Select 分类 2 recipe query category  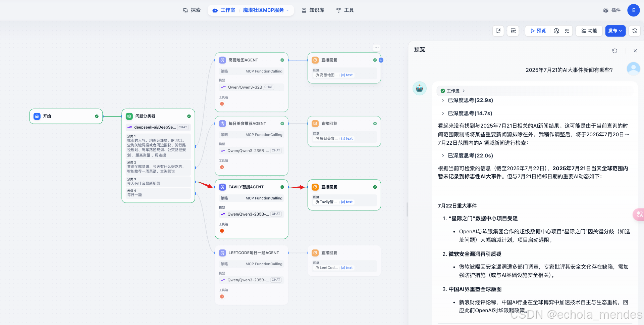(159, 167)
